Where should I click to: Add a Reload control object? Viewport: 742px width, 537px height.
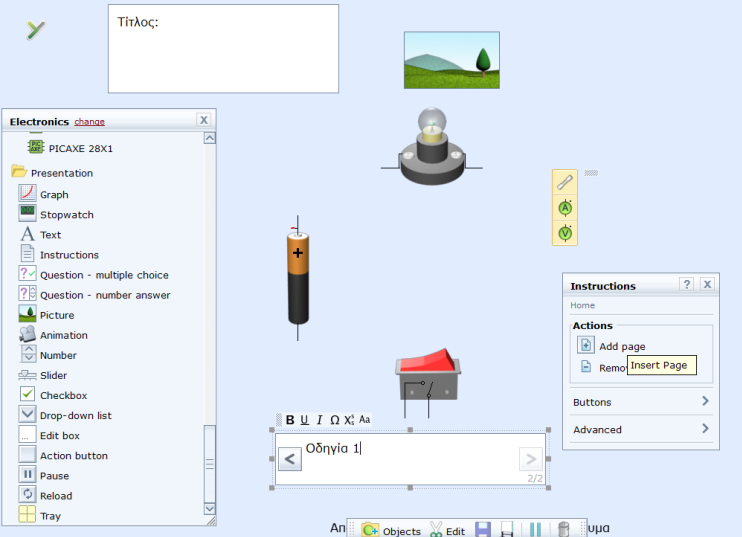[45, 495]
